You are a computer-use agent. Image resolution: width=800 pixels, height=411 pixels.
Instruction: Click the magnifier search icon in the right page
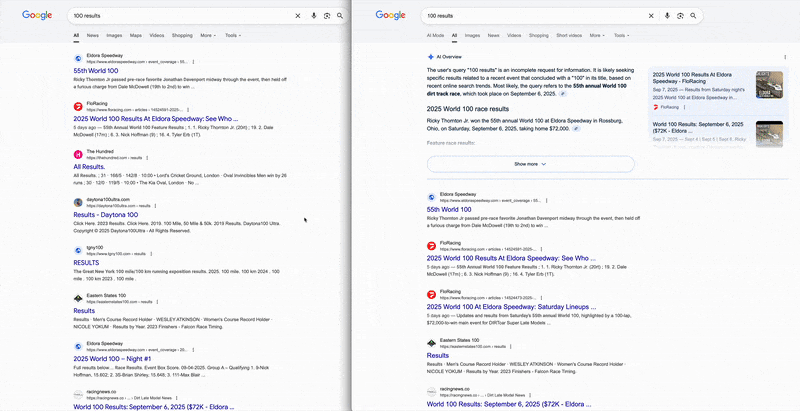[x=694, y=16]
